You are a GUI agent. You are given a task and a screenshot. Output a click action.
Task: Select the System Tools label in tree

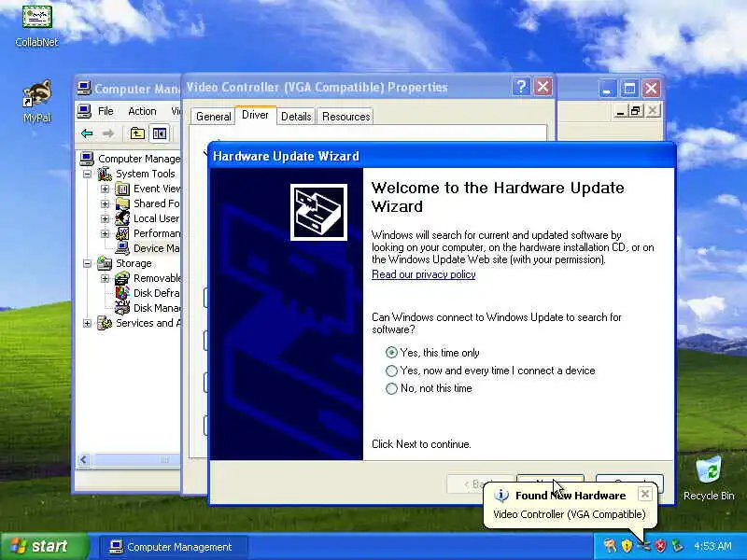[146, 174]
